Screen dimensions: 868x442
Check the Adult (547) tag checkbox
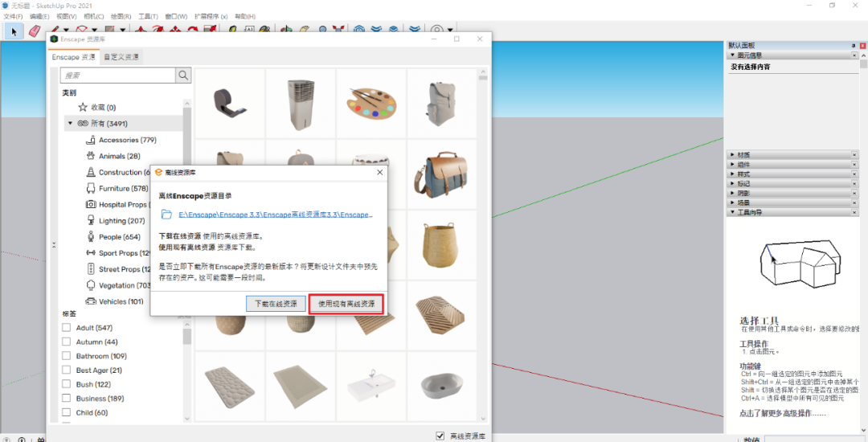[67, 328]
